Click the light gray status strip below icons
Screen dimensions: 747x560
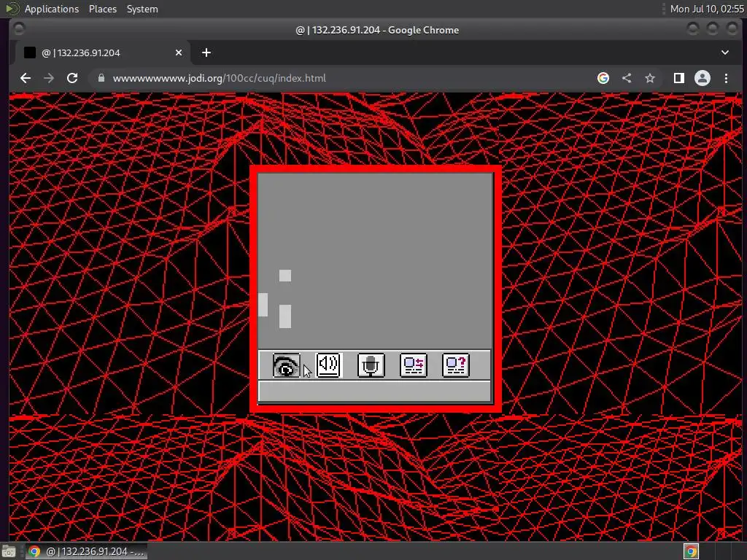(x=374, y=392)
